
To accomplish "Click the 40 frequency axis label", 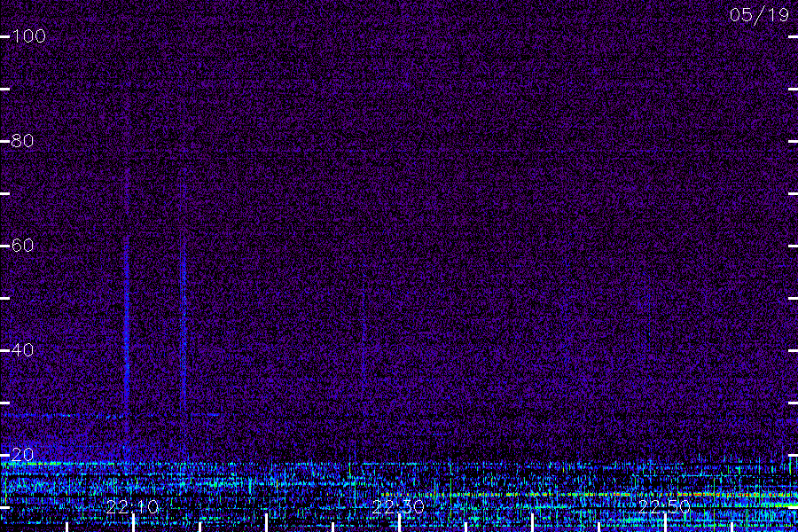I will point(22,349).
